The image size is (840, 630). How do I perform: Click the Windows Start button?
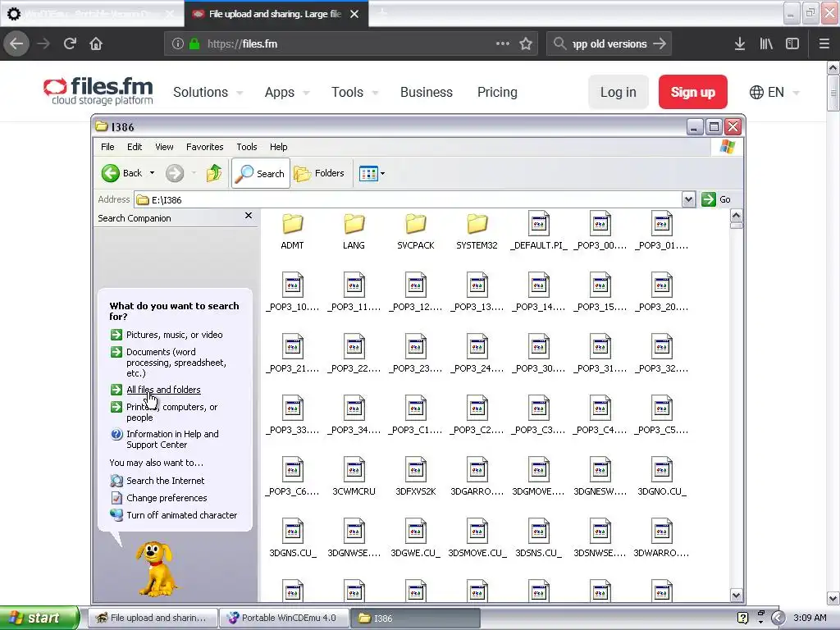tap(39, 618)
